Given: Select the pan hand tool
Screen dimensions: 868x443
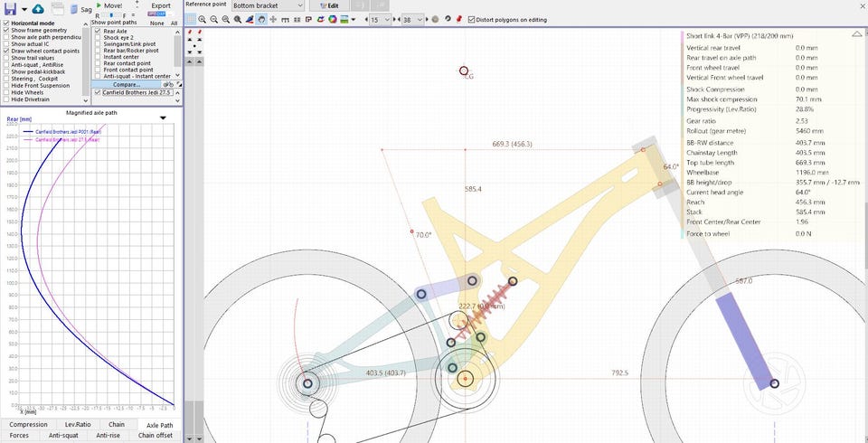Looking at the screenshot, I should [261, 19].
